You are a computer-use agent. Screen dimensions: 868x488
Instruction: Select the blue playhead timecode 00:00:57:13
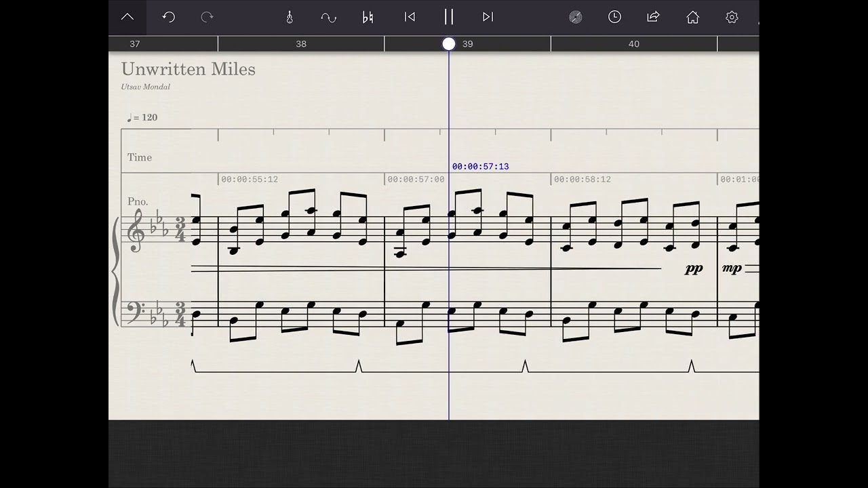point(480,167)
